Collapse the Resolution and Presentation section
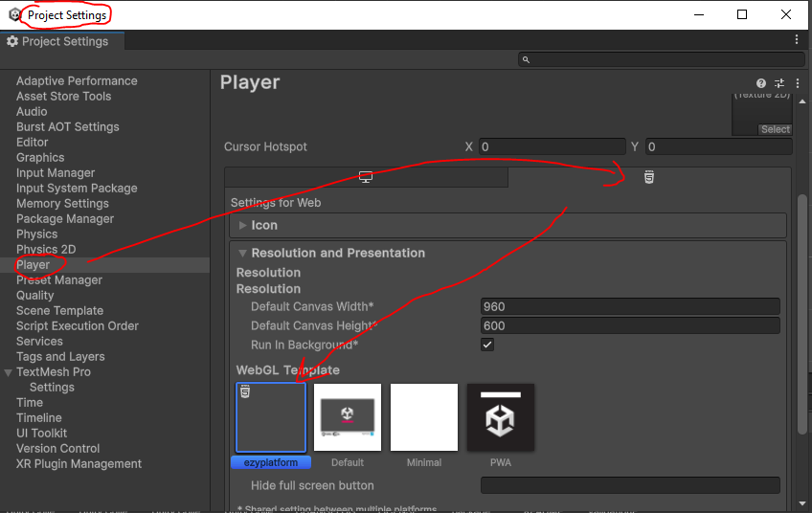This screenshot has height=513, width=812. [x=243, y=254]
